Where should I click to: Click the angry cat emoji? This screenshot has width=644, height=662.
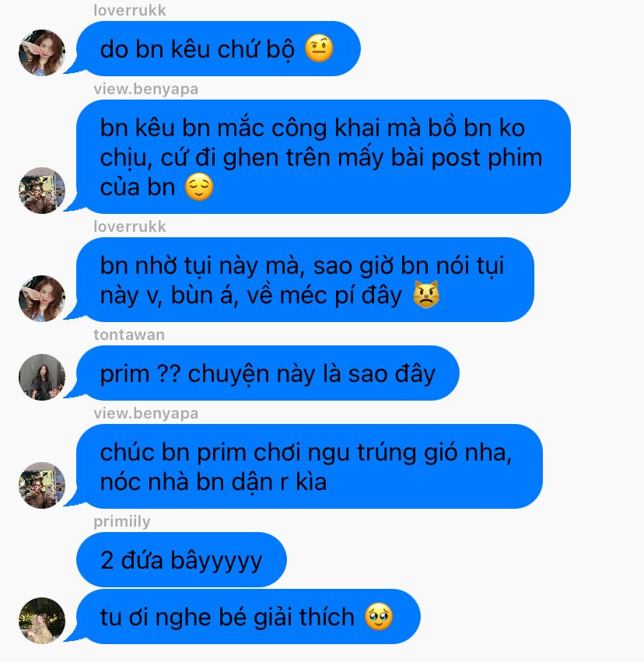pyautogui.click(x=426, y=294)
